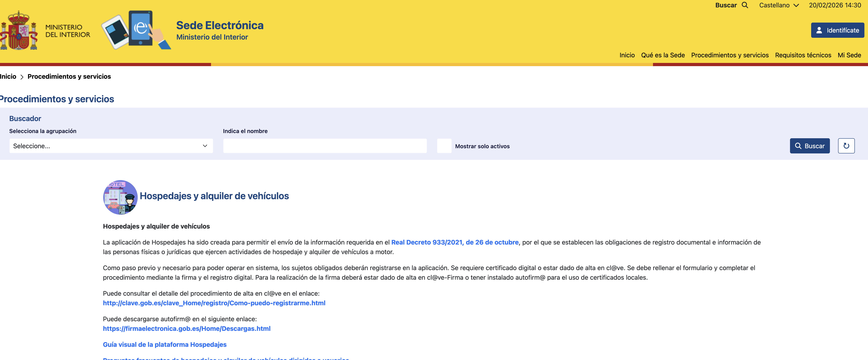Go to Requisitos técnicos menu item
Viewport: 868px width, 360px height.
803,55
